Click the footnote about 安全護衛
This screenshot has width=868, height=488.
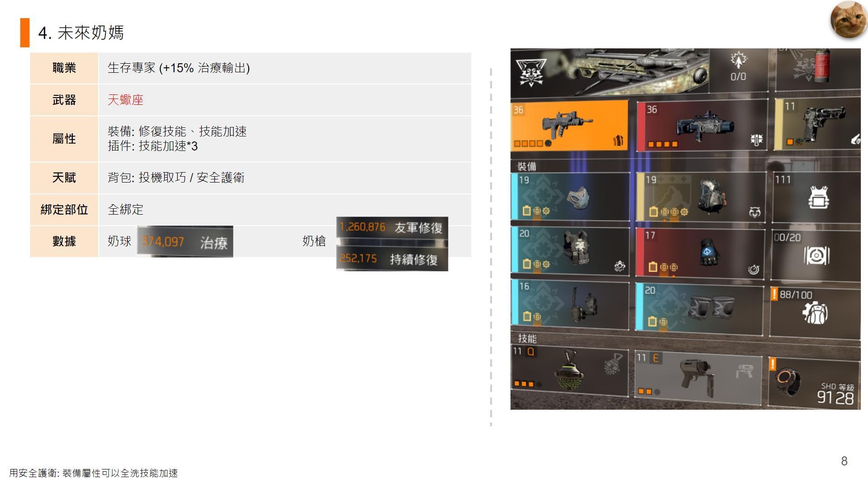[93, 473]
